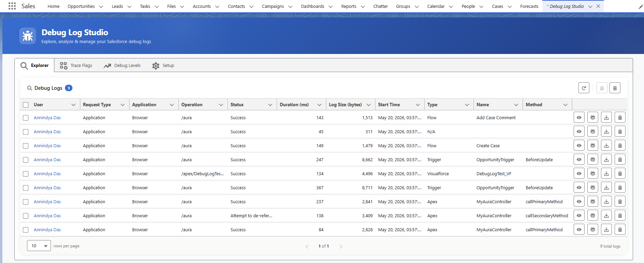The image size is (644, 263).
Task: Expand the Opportunities nav dropdown chevron
Action: pyautogui.click(x=101, y=6)
